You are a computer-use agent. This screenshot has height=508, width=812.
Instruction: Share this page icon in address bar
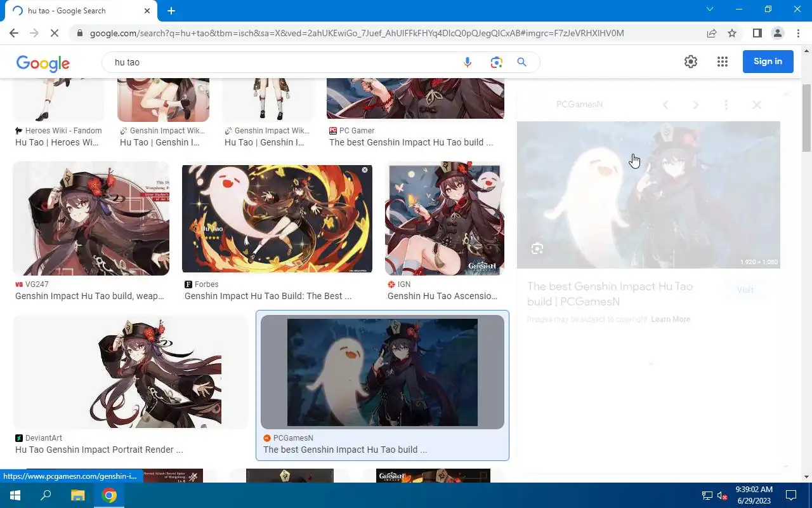712,33
